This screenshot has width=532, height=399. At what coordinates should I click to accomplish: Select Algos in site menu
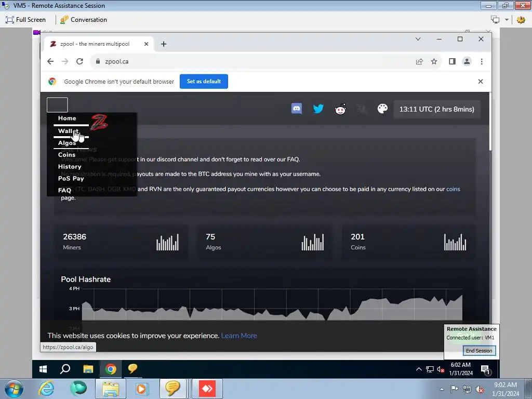pyautogui.click(x=67, y=143)
